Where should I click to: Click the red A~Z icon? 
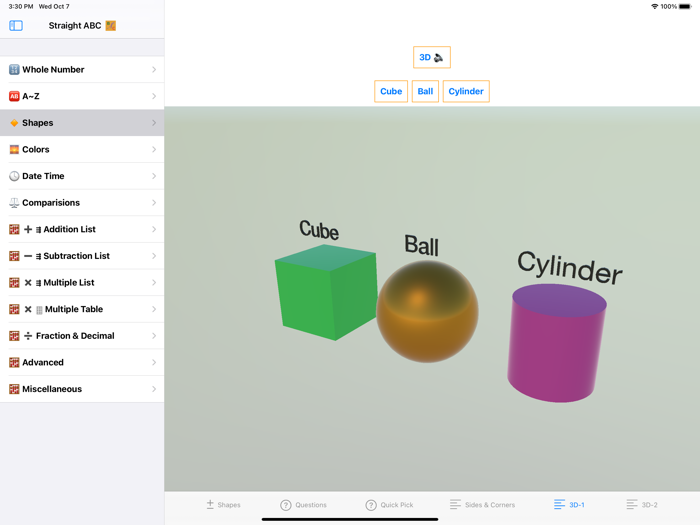(x=14, y=96)
